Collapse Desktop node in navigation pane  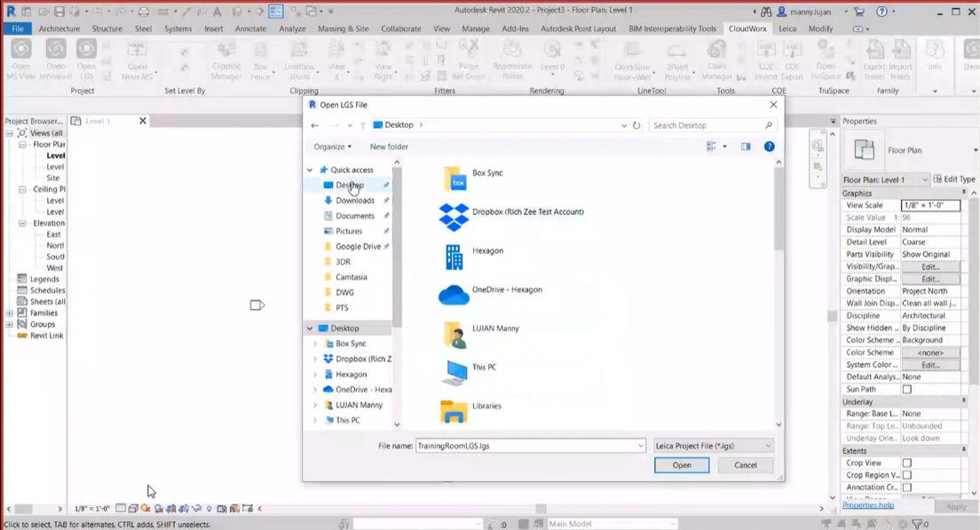tap(310, 328)
